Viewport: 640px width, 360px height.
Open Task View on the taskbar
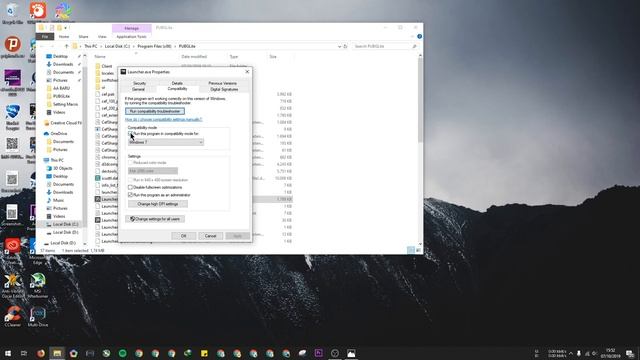pos(24,353)
